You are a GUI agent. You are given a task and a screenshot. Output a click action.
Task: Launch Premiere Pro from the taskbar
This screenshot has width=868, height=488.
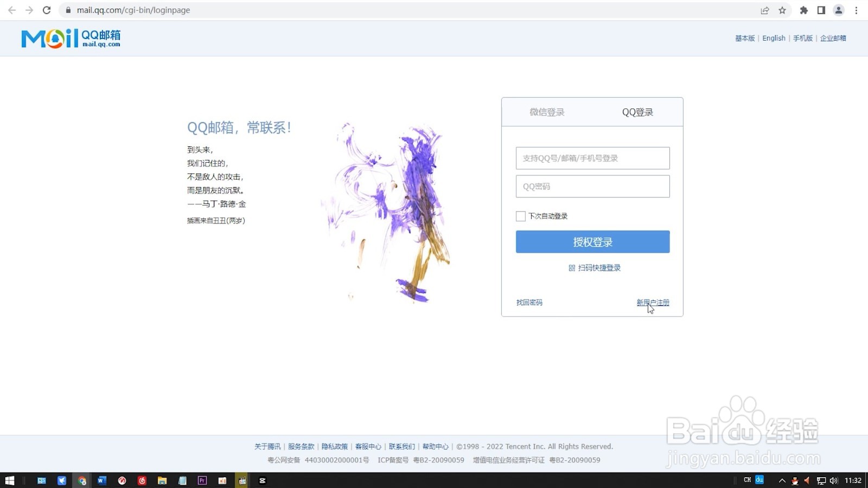tap(202, 480)
